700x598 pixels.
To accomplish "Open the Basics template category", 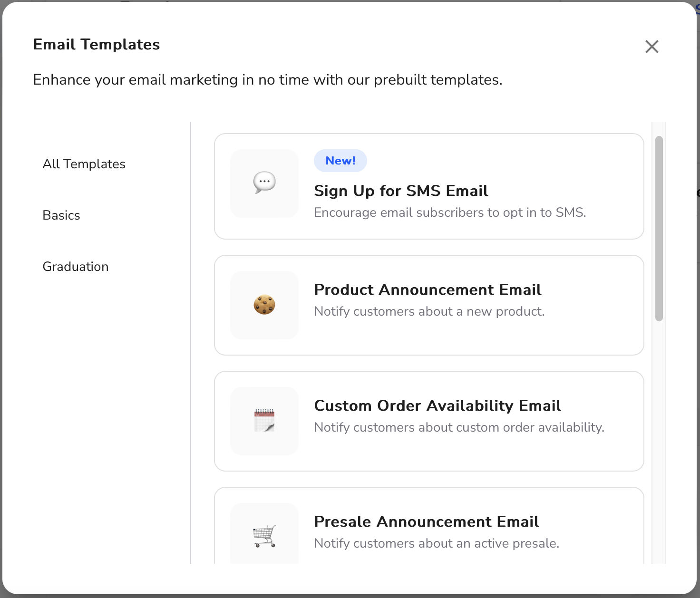I will click(x=61, y=215).
